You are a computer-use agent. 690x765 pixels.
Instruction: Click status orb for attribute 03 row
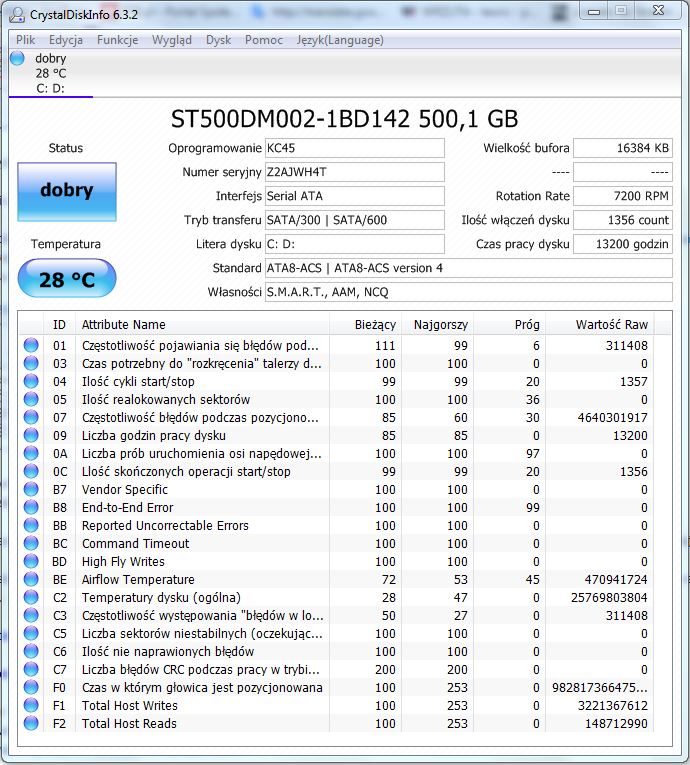point(31,363)
